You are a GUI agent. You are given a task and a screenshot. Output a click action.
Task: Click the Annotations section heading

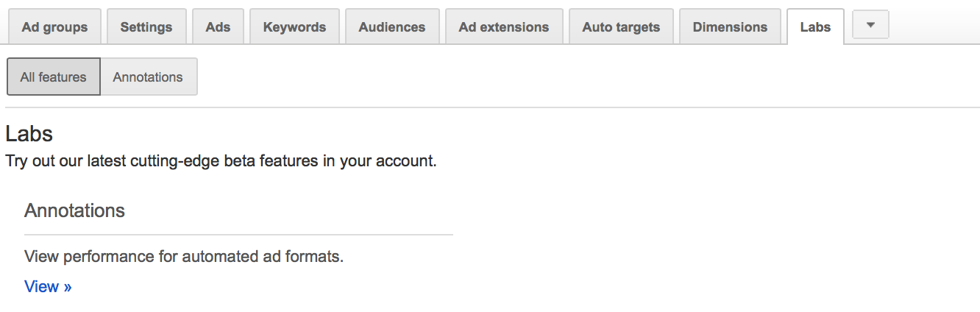tap(74, 210)
